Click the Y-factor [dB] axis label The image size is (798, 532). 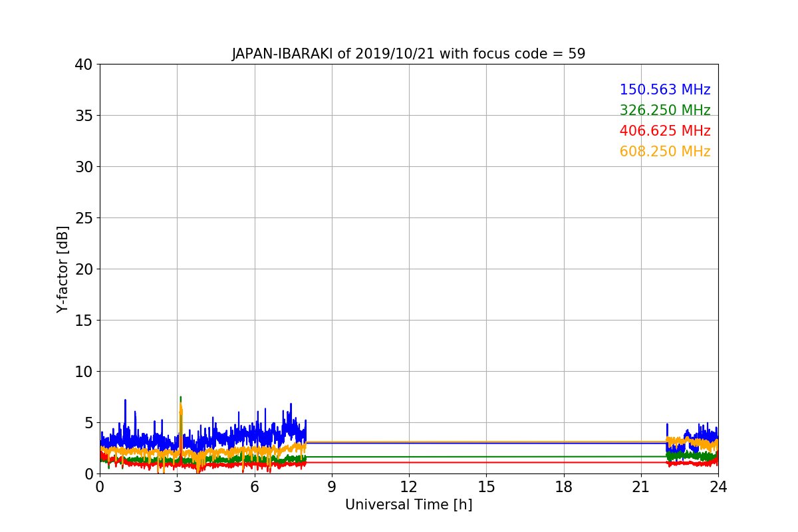tap(63, 269)
